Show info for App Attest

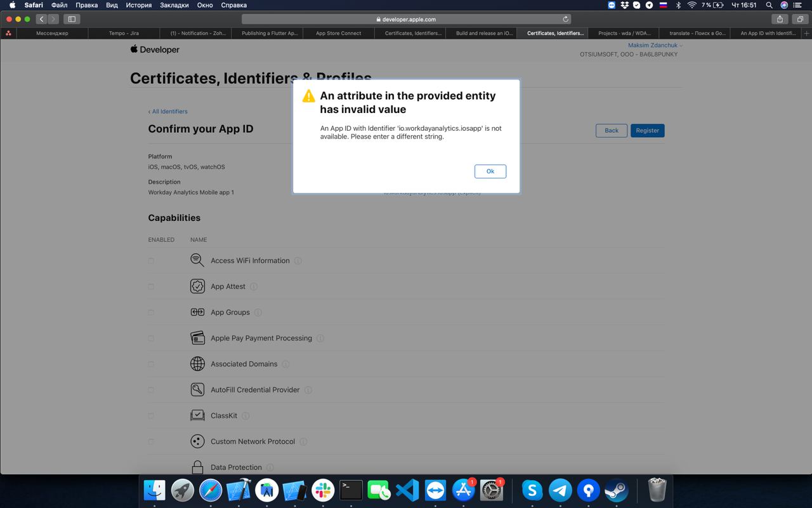click(x=254, y=286)
